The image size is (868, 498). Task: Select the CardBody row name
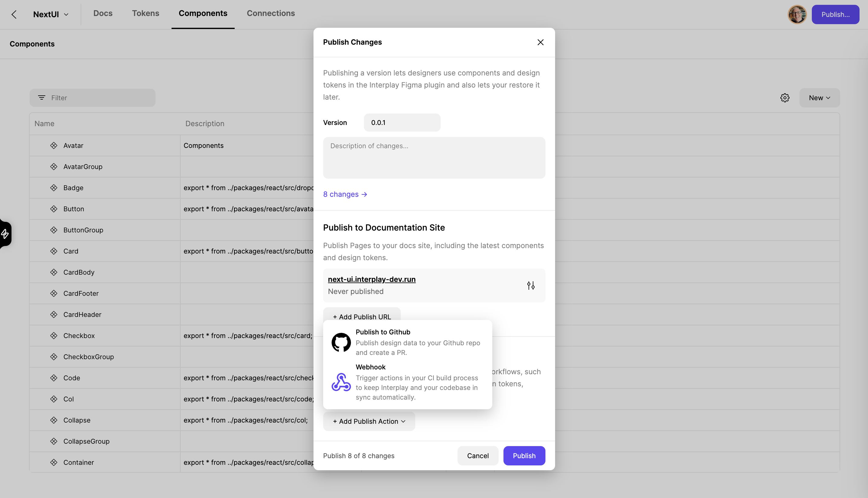point(79,272)
